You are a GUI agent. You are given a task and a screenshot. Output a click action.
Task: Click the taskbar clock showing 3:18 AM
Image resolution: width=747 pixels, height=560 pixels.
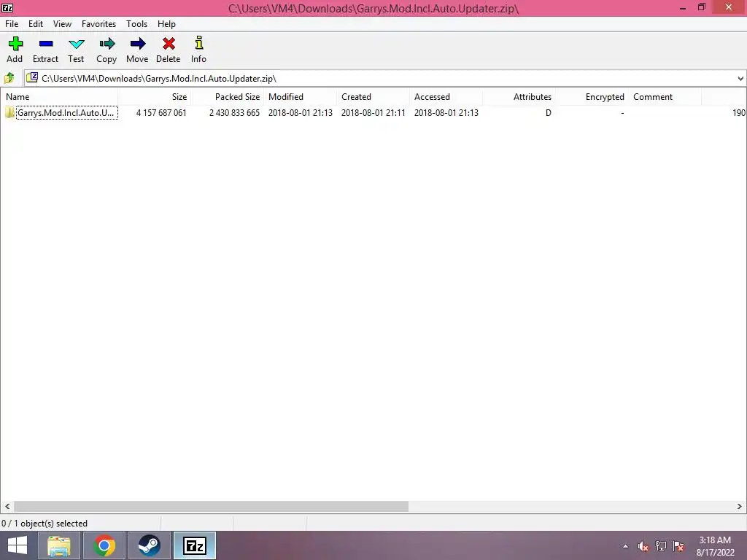tap(715, 546)
